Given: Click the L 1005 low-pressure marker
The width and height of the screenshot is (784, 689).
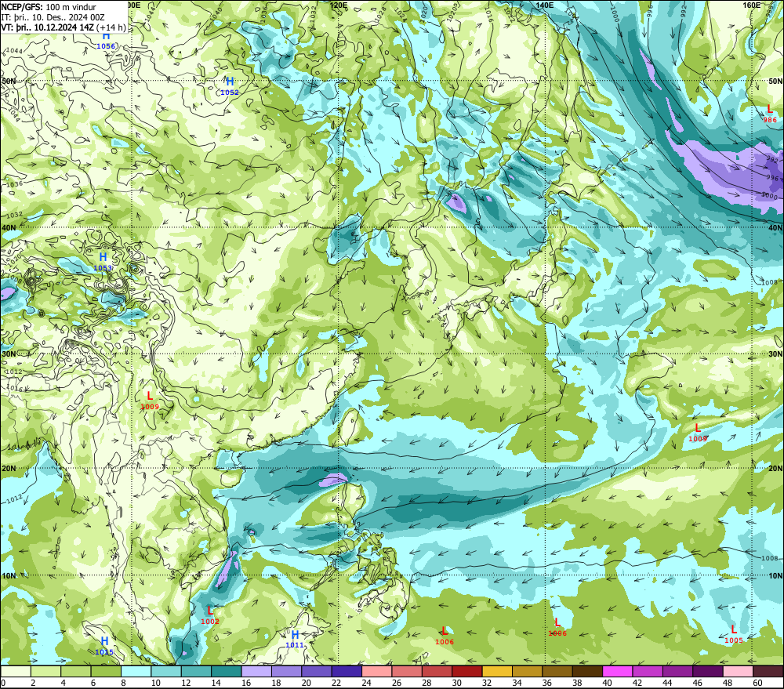Looking at the screenshot, I should [734, 634].
